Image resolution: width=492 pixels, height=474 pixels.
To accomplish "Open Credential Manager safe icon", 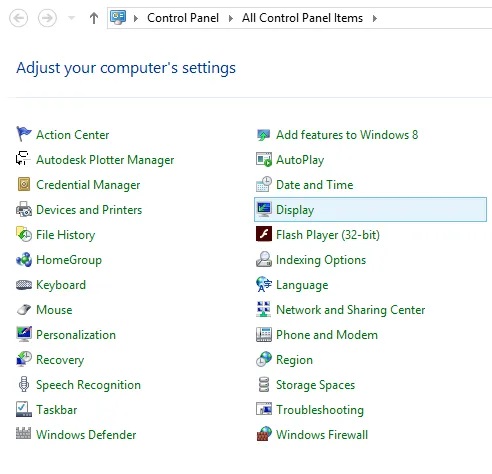I will pos(24,184).
